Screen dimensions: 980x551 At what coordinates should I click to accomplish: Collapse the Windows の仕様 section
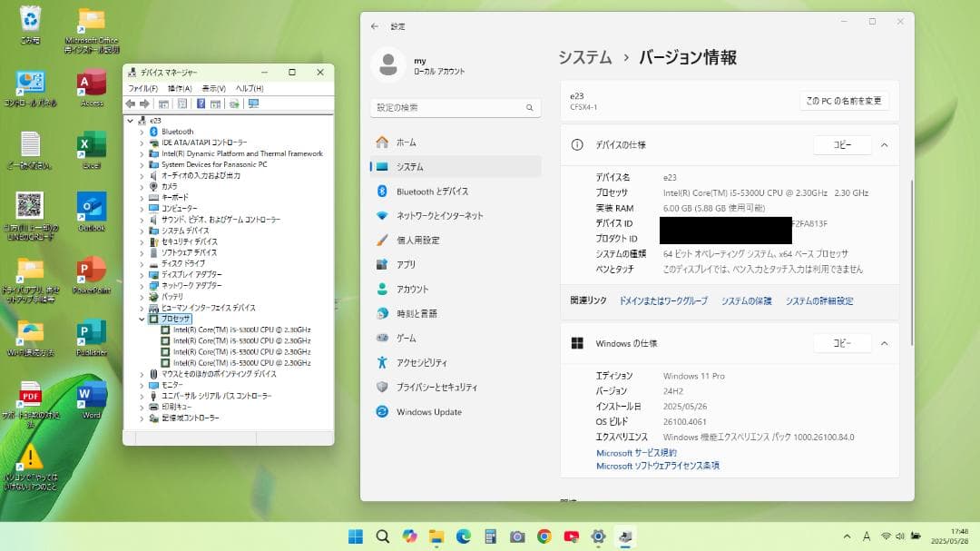coord(884,343)
